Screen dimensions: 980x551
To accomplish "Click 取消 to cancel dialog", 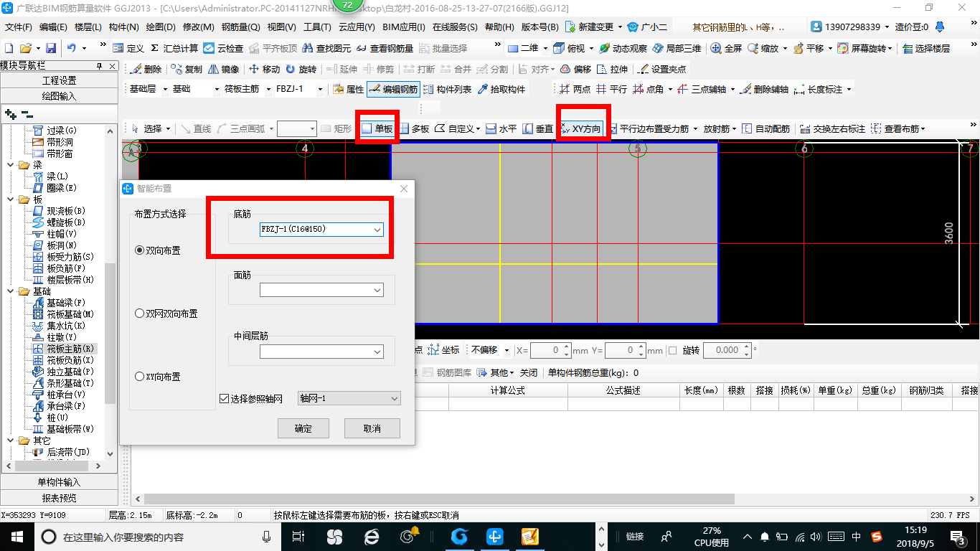I will click(x=372, y=428).
